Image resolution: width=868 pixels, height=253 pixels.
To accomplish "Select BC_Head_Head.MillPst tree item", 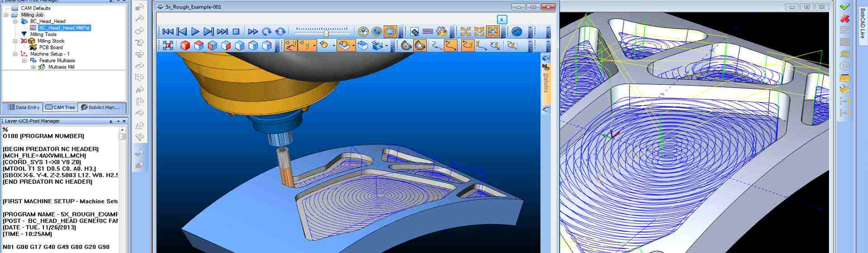I will 64,28.
